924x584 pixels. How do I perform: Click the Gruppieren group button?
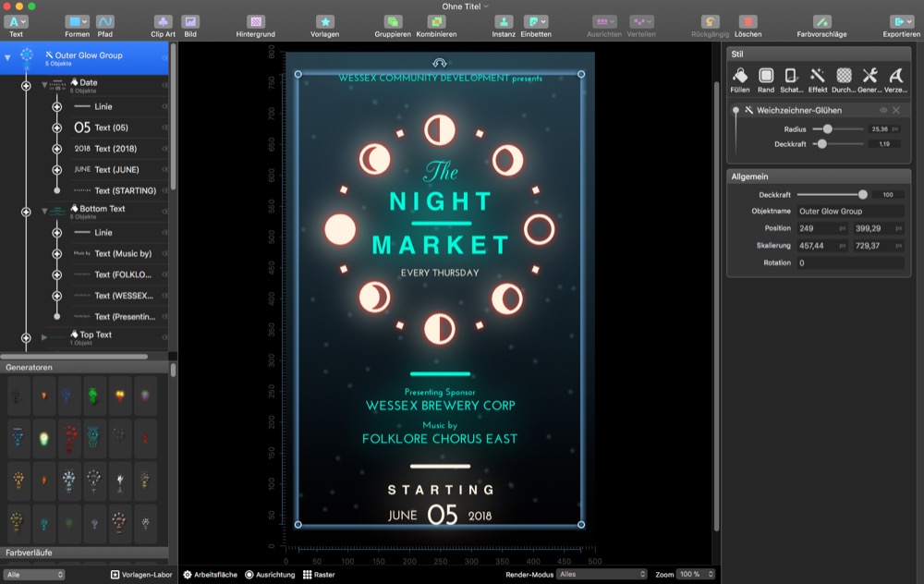tap(393, 26)
